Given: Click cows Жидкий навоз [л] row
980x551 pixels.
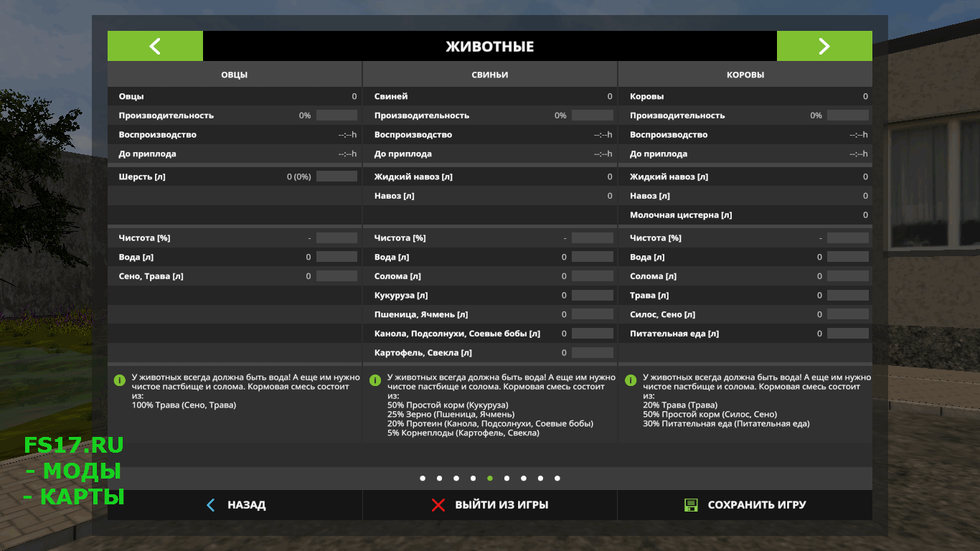Looking at the screenshot, I should coord(745,176).
